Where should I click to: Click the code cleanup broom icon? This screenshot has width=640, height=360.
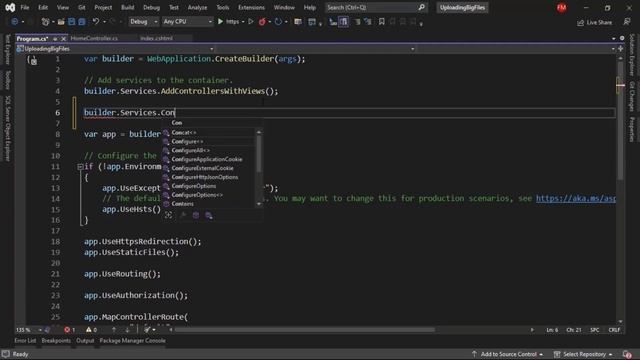147,330
